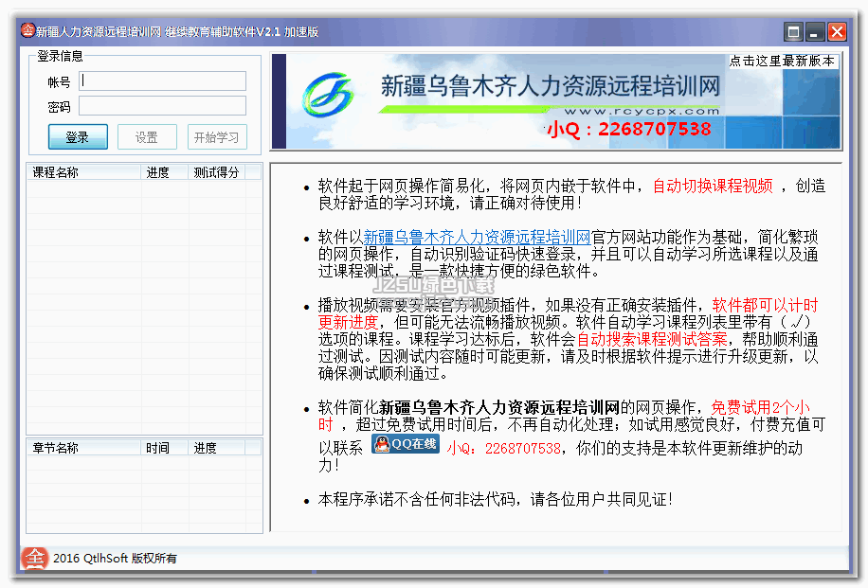Click the 登录 login button
Viewport: 868px width, 588px height.
78,137
